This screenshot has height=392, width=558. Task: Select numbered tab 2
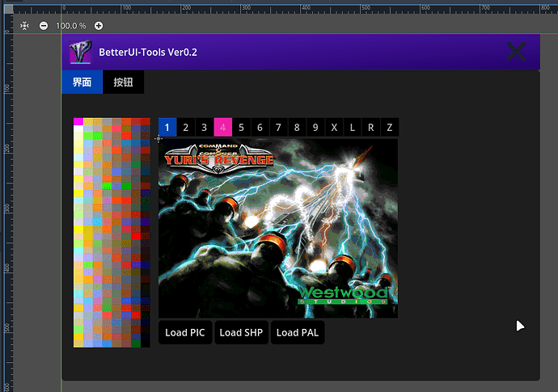tap(186, 128)
